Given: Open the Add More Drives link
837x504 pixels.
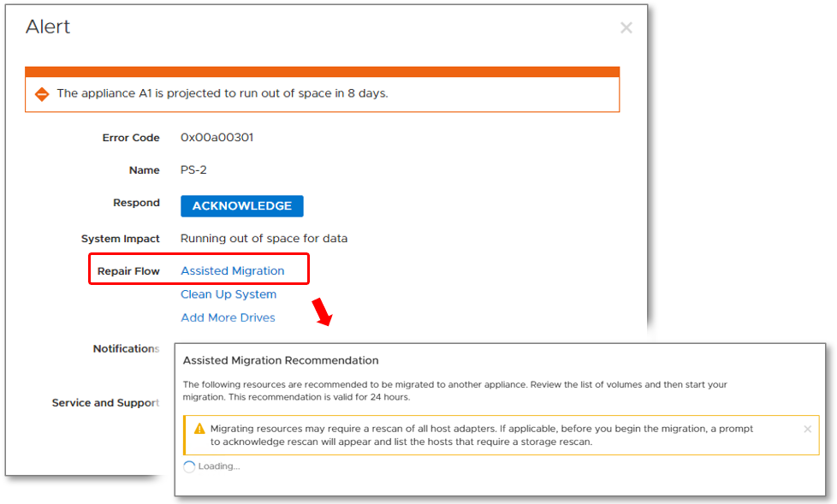Looking at the screenshot, I should point(228,317).
